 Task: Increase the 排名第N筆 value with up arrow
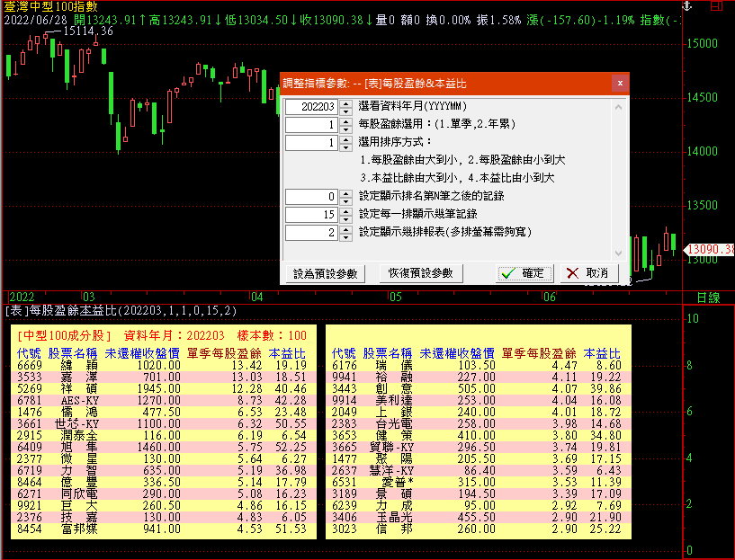click(346, 193)
